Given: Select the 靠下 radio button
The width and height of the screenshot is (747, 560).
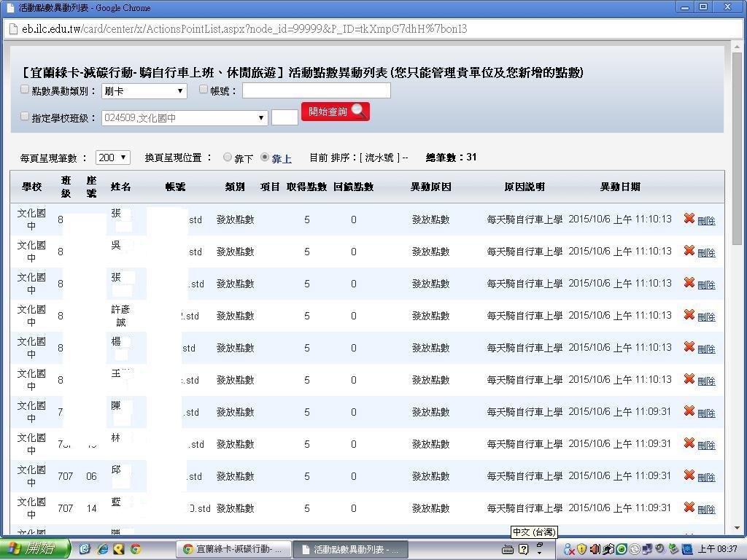Looking at the screenshot, I should click(228, 157).
